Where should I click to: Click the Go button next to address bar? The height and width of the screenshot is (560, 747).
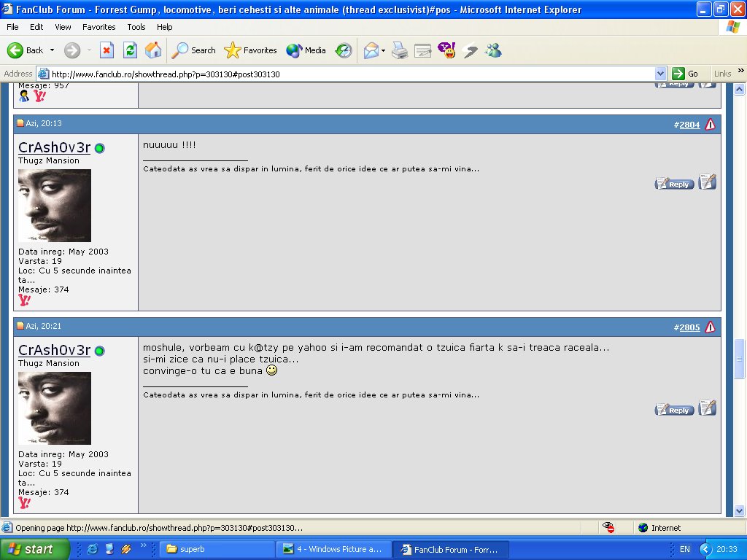[686, 74]
